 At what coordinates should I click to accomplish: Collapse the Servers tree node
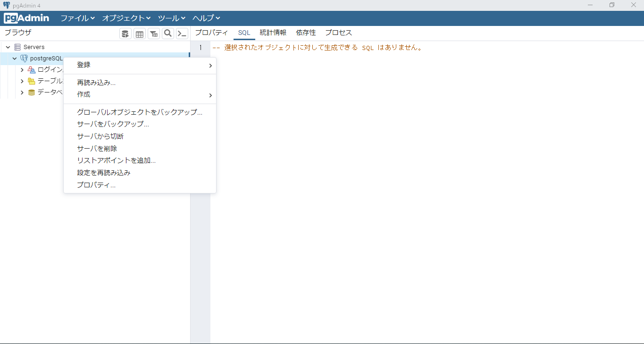pyautogui.click(x=8, y=47)
